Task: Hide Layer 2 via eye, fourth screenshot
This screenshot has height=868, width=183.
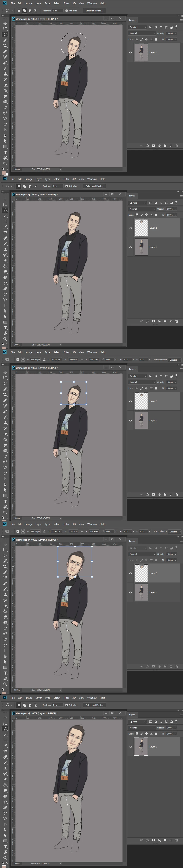Action: (x=131, y=573)
